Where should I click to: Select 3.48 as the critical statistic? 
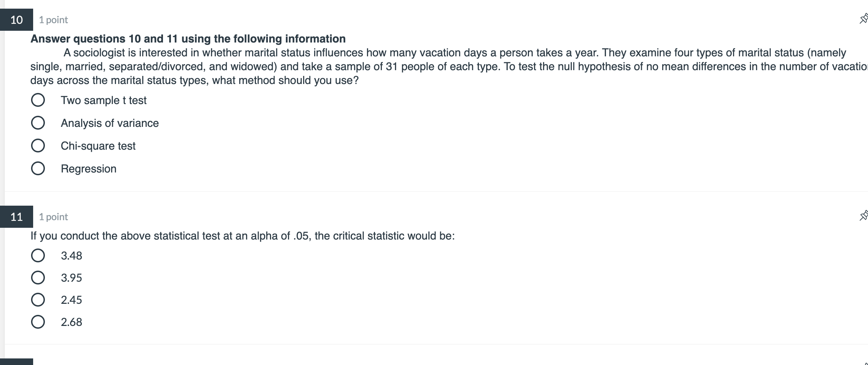point(38,255)
